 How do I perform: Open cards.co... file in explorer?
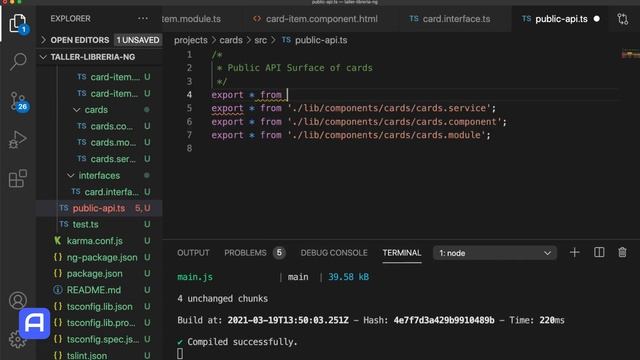point(111,126)
